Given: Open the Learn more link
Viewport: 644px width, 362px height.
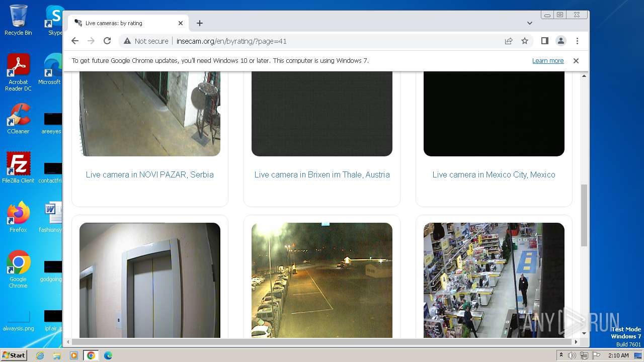Looking at the screenshot, I should (x=548, y=61).
